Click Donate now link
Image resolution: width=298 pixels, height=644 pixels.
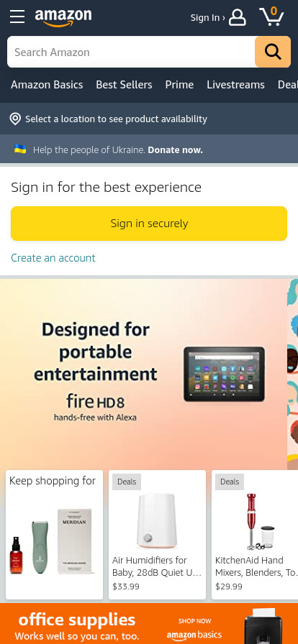(176, 150)
